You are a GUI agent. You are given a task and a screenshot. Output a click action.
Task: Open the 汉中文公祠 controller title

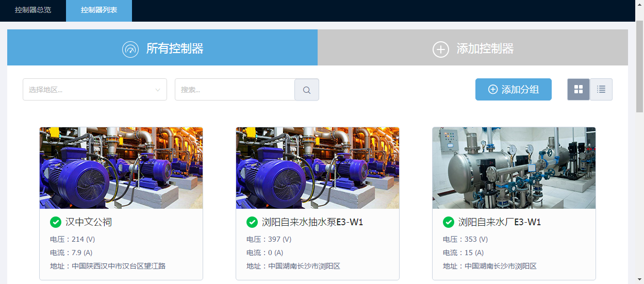coord(89,222)
